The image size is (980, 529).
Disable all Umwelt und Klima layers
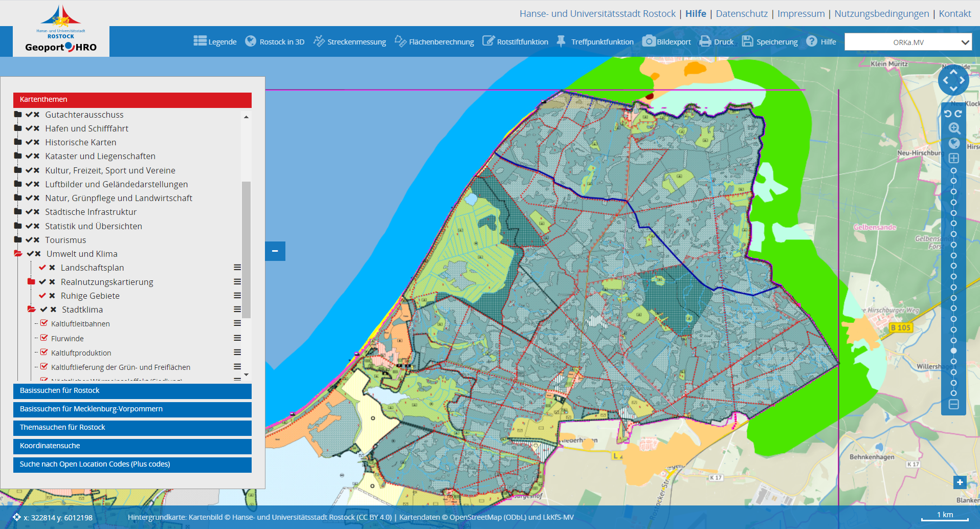(x=38, y=254)
